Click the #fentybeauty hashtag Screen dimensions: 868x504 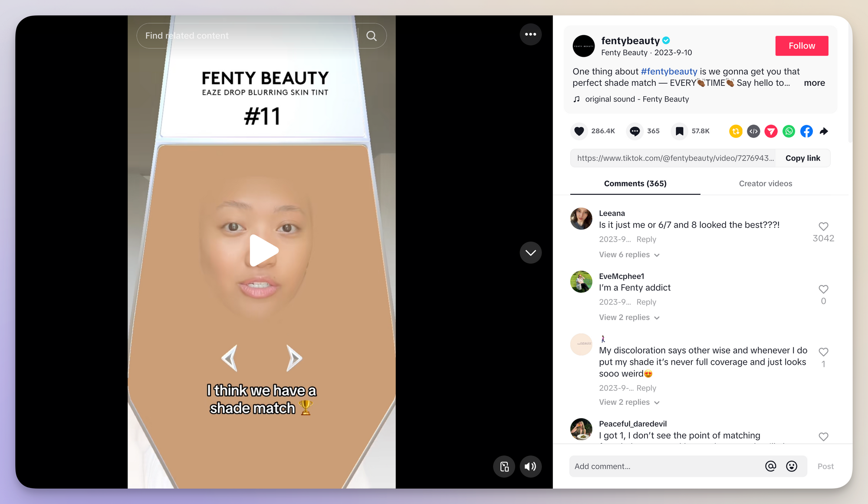[669, 71]
